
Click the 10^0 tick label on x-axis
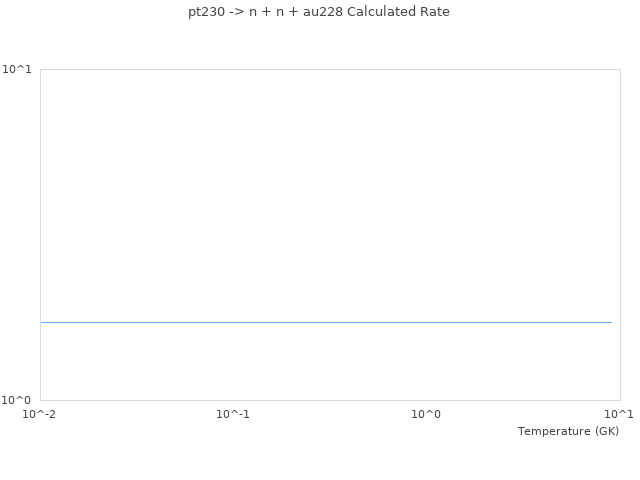(426, 414)
